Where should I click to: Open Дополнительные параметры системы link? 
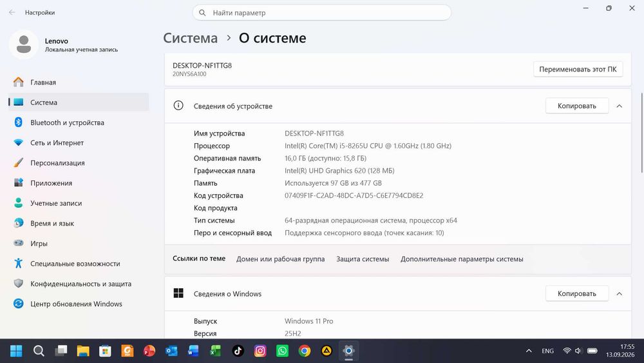[x=462, y=259]
